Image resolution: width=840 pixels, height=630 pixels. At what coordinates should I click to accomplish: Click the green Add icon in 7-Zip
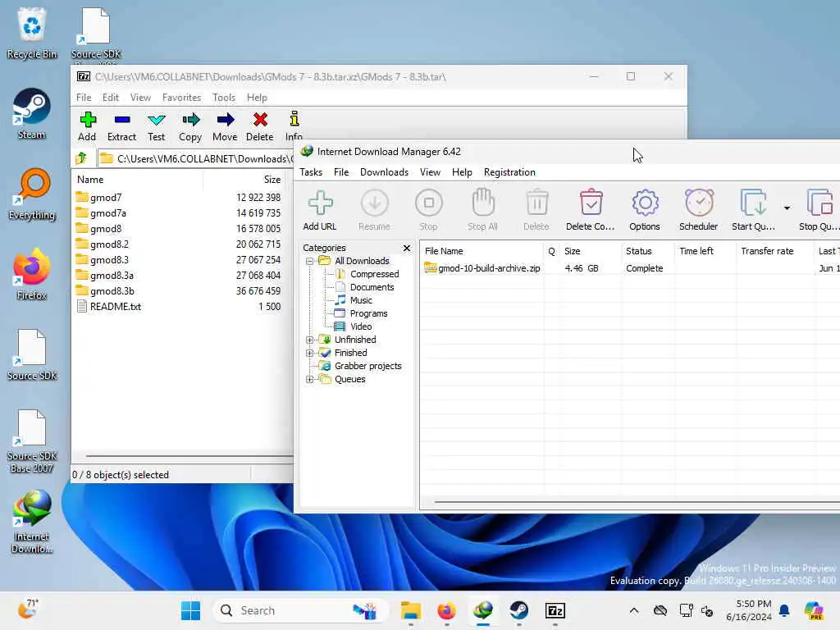tap(87, 120)
